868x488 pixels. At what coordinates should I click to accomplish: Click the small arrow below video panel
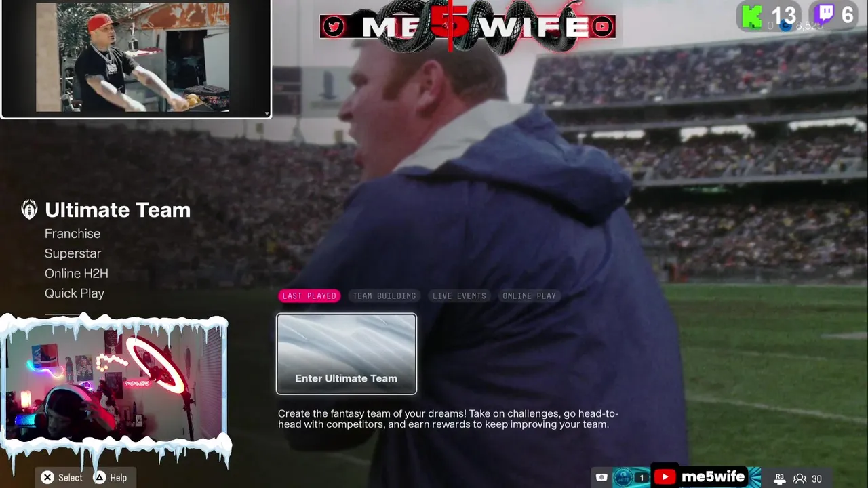point(267,114)
